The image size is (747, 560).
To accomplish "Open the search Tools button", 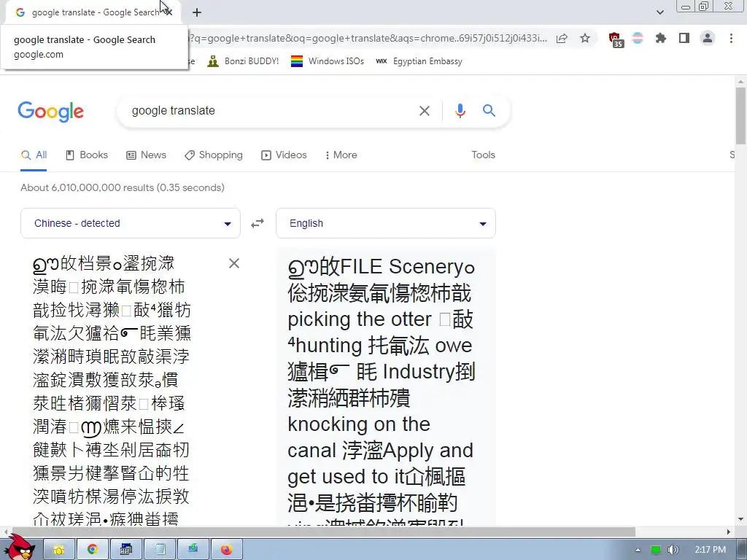I will (483, 155).
